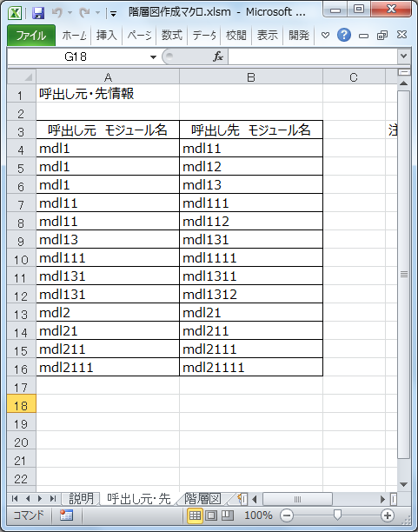The image size is (418, 532).
Task: Click the Undo icon in the title bar
Action: tap(57, 13)
